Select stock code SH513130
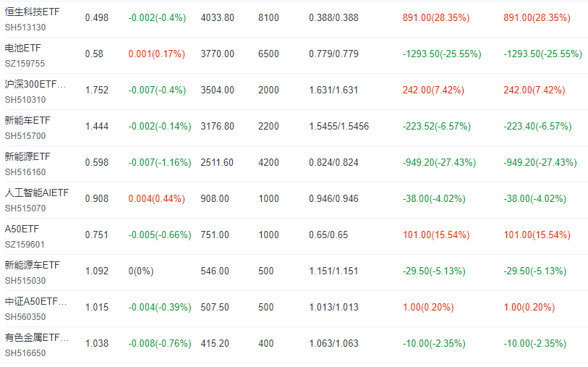588x367 pixels. [x=25, y=28]
